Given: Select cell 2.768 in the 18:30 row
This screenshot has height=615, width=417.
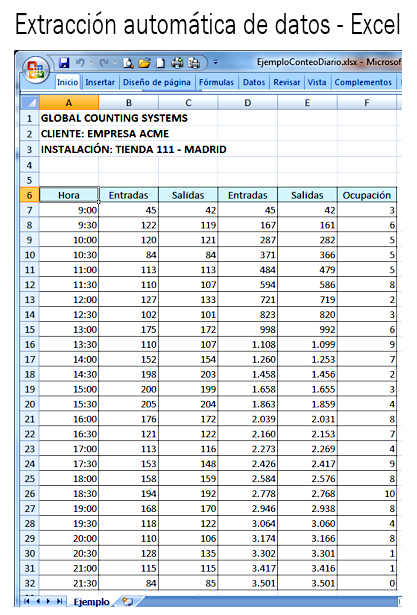Looking at the screenshot, I should 307,493.
